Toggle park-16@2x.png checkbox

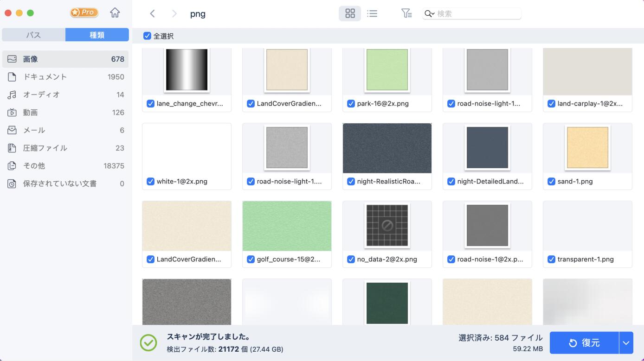pyautogui.click(x=351, y=103)
